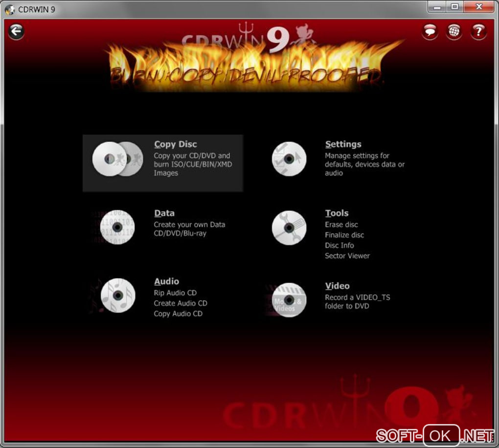Click the Copy Disc double-disc icon
Viewport: 499px width, 448px height.
[117, 159]
